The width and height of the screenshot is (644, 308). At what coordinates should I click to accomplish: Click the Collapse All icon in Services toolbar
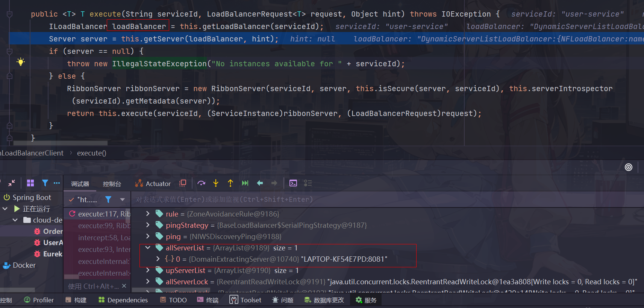coord(12,183)
